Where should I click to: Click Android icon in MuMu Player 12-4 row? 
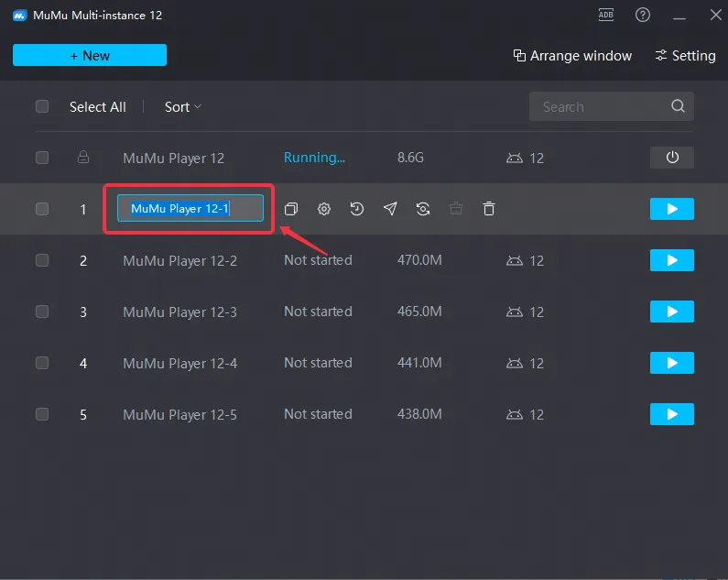point(515,364)
